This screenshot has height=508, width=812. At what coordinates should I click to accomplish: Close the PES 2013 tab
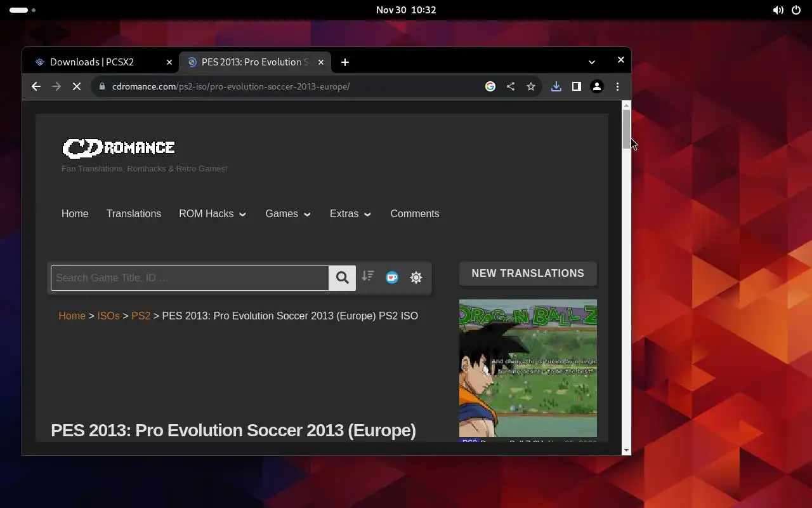click(321, 62)
